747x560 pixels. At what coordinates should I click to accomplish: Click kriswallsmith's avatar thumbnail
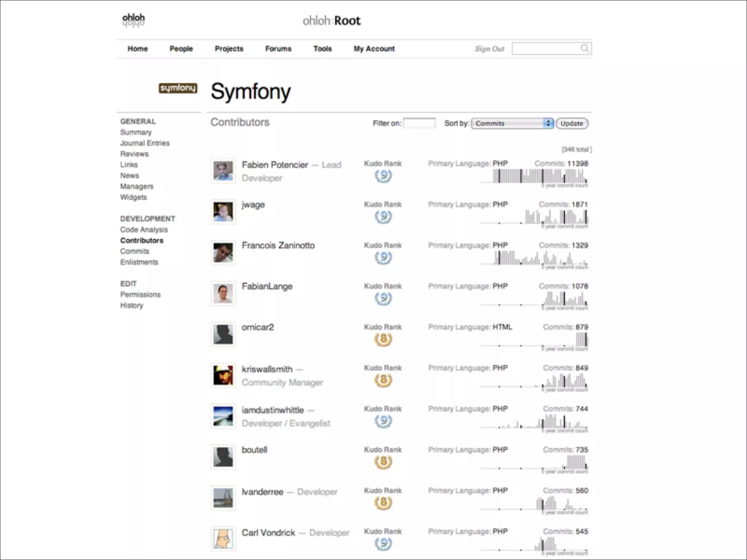(223, 375)
